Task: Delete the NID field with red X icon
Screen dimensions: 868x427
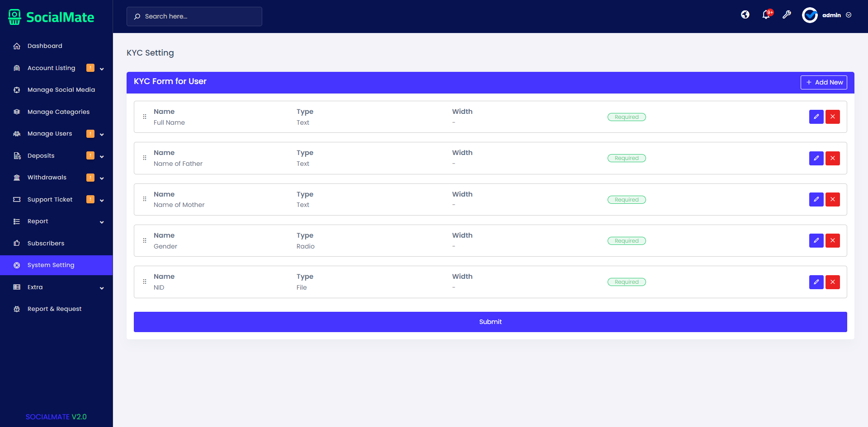Action: click(832, 282)
